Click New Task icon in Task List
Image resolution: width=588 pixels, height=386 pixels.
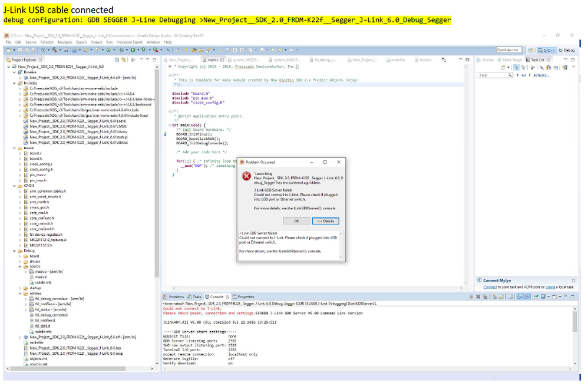pos(503,68)
